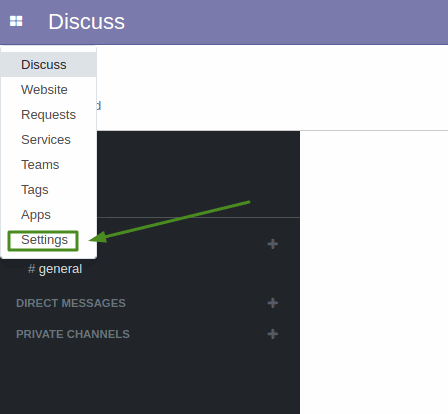
Task: Click the PRIVATE CHANNELS section header
Action: click(73, 334)
